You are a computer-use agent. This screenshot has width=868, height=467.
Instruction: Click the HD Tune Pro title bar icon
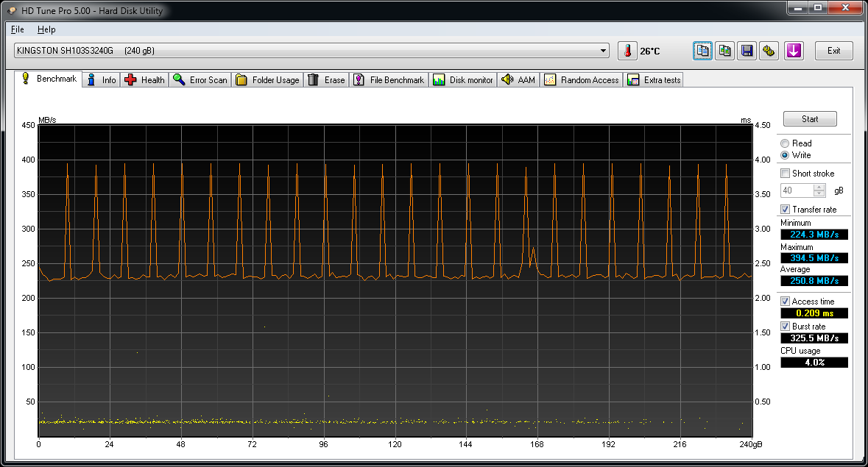(x=12, y=10)
